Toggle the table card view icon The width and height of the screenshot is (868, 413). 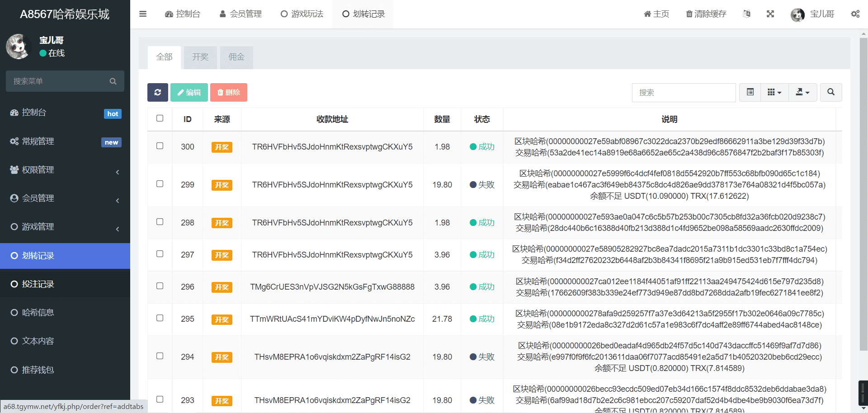point(750,92)
